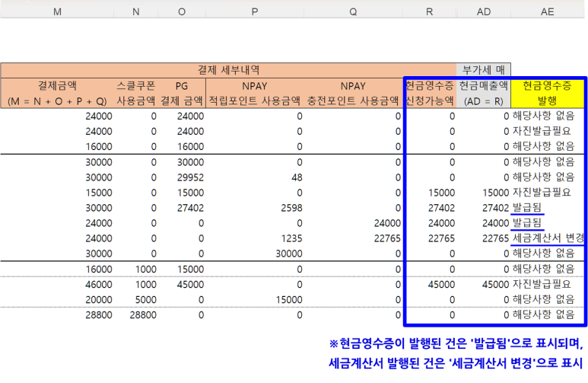Select column Q header

click(x=353, y=11)
